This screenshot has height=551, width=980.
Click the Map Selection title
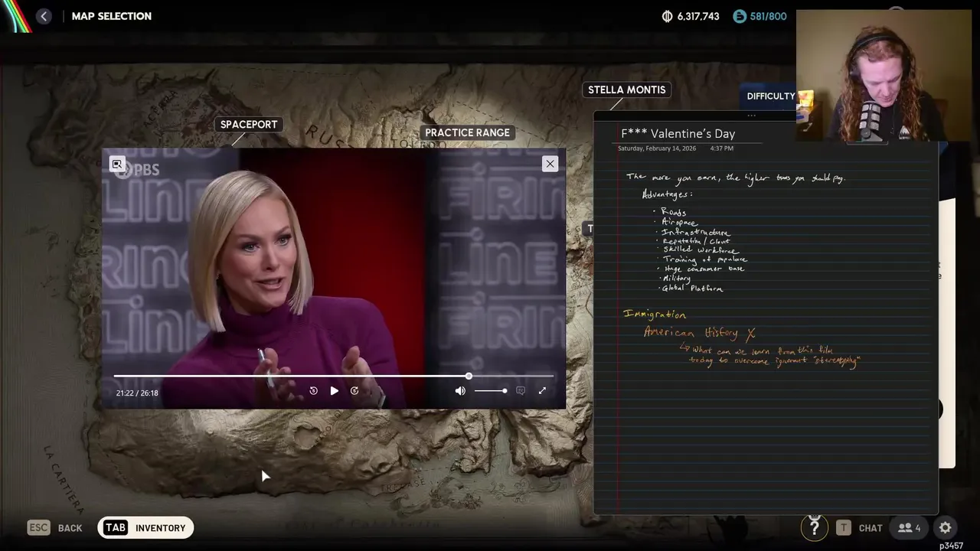tap(111, 16)
